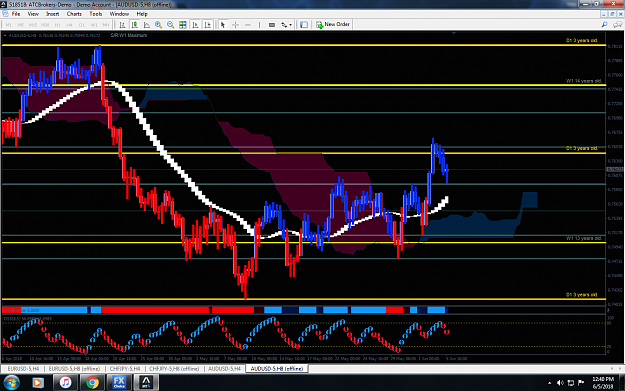Show hidden tray icons arrow
Screen dimensions: 625x391
click(x=550, y=383)
